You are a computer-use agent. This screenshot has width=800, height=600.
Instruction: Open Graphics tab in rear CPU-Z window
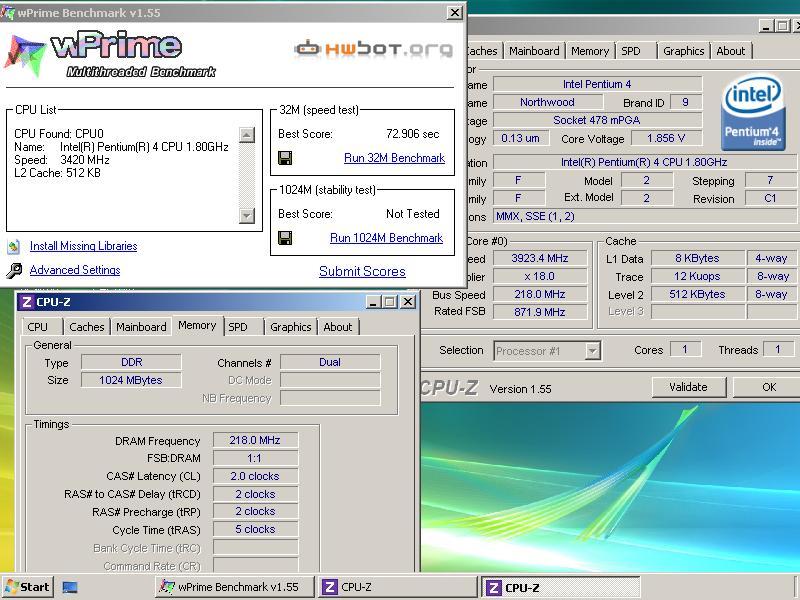pos(684,51)
